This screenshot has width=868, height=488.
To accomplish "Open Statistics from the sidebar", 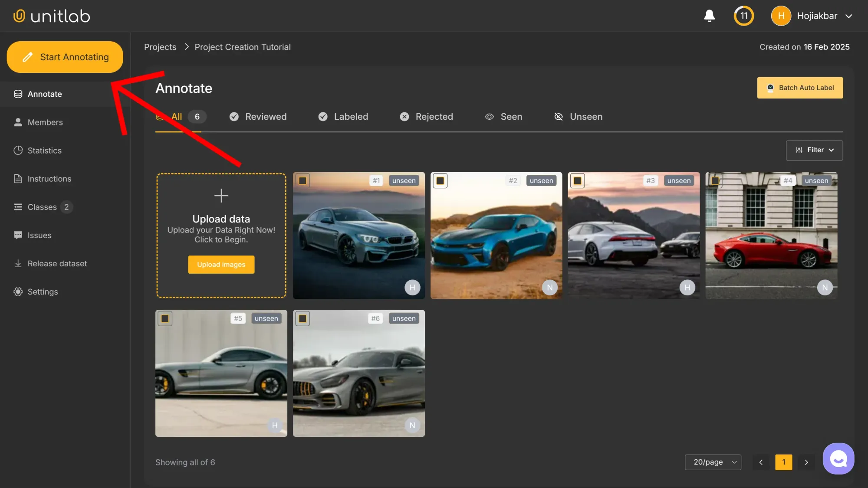I will coord(44,151).
